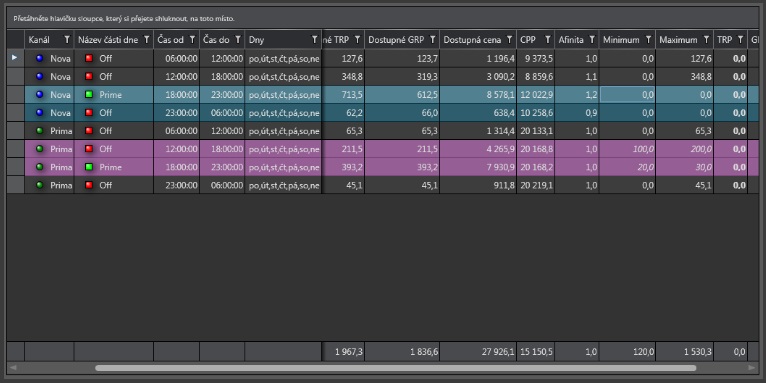Click the green Prime daypart icon in the Prima row

point(89,167)
